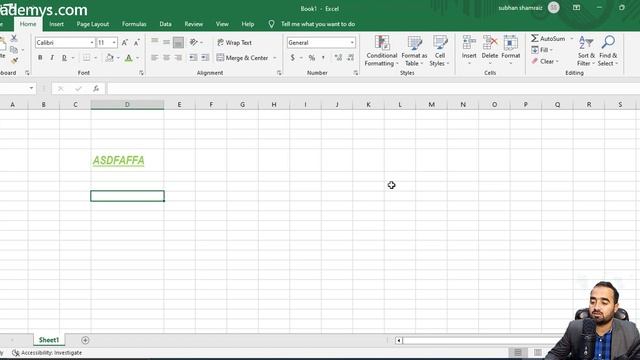Decrease indent
640x360 pixels.
(193, 58)
